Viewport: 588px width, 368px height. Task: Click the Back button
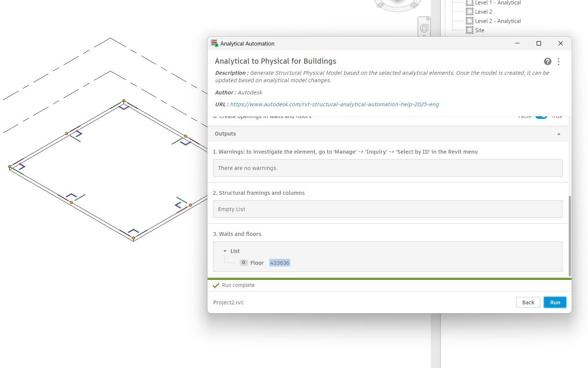coord(528,302)
